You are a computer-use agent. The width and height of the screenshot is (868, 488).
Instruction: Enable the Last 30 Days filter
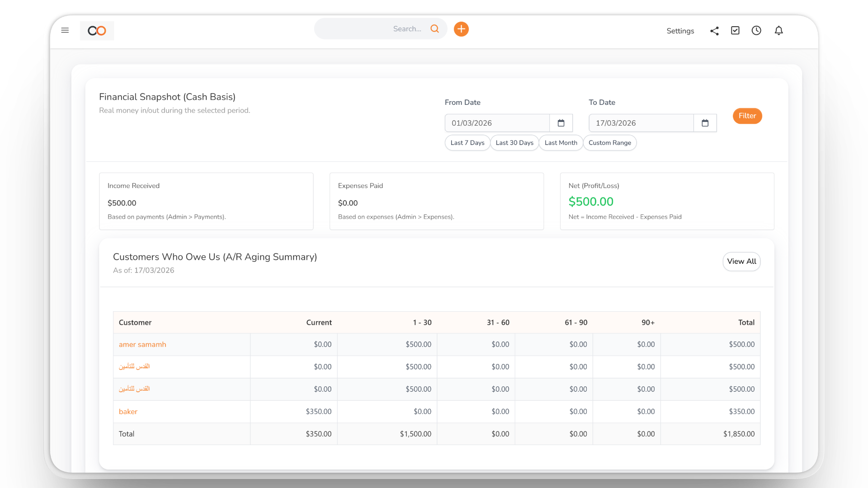[514, 142]
